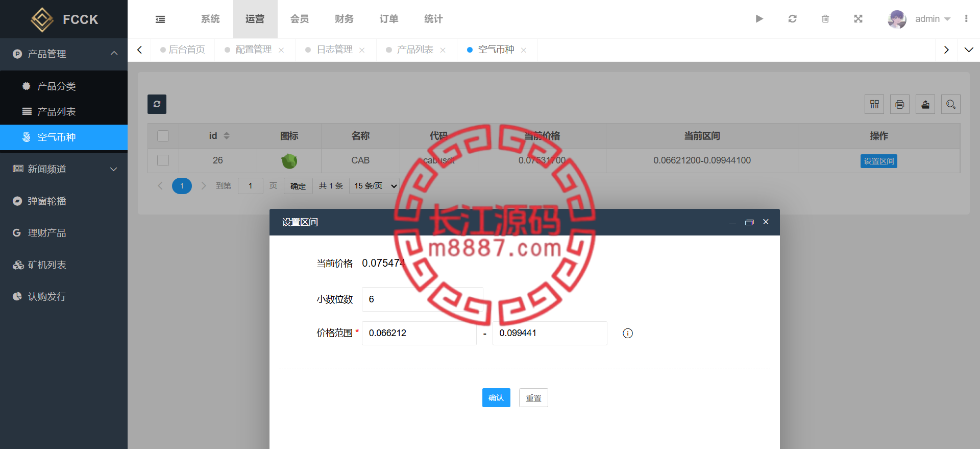Click the export table icon
This screenshot has height=449, width=980.
925,104
